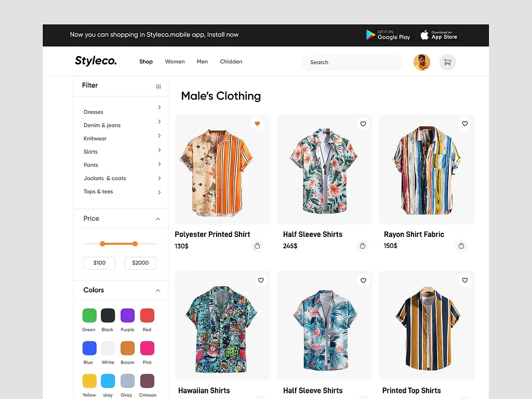Open filter settings sliders icon
532x399 pixels.
point(158,86)
